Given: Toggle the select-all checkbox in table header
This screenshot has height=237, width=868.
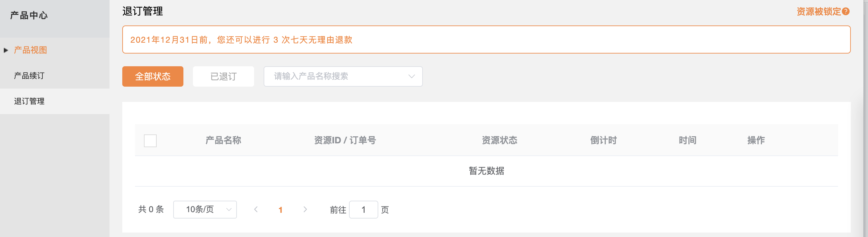Looking at the screenshot, I should [150, 140].
